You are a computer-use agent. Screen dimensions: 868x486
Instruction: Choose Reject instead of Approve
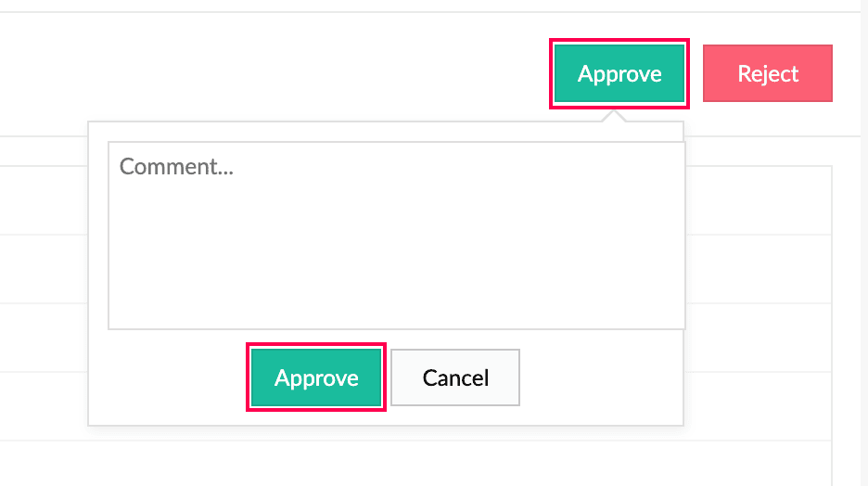(x=767, y=73)
